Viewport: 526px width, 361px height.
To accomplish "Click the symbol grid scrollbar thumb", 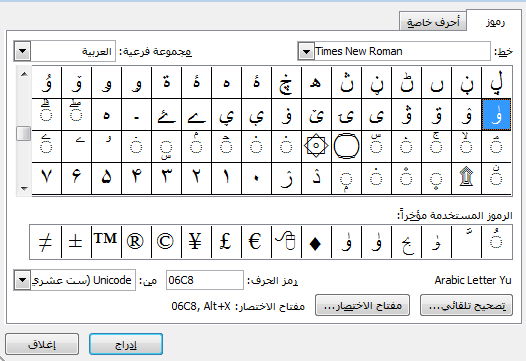I will 24,134.
